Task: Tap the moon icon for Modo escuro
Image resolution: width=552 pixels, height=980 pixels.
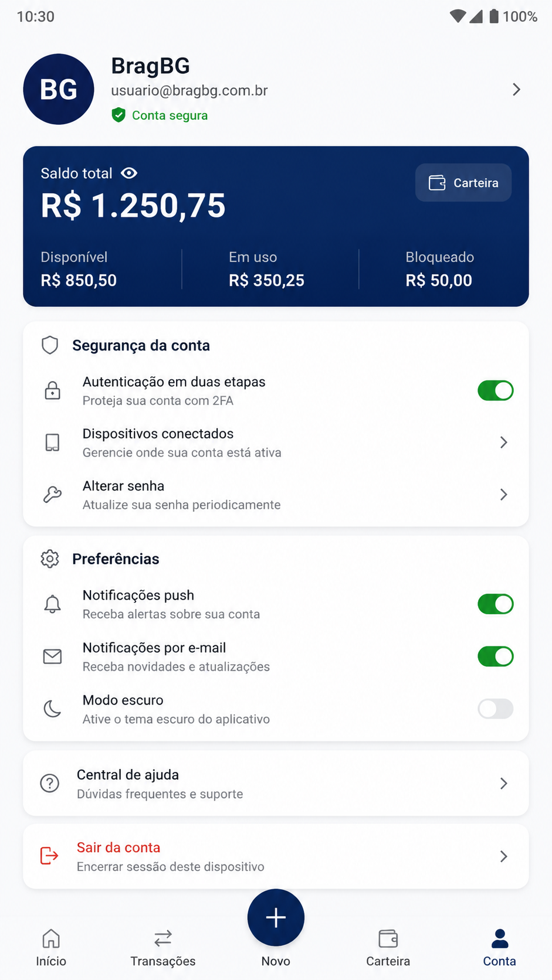Action: [53, 709]
